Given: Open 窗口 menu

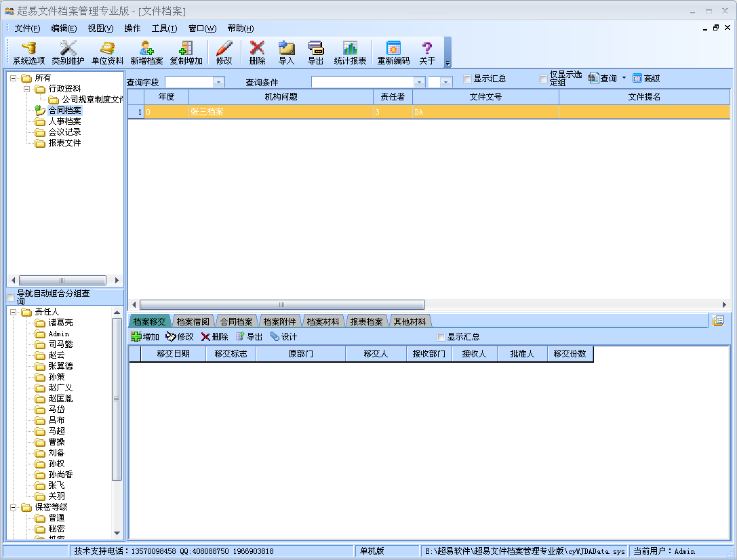Looking at the screenshot, I should [202, 28].
